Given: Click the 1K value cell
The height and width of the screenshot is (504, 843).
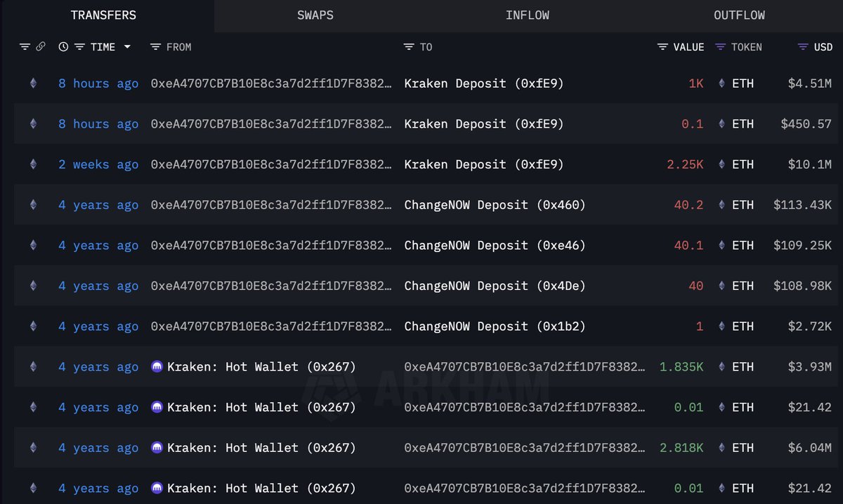Looking at the screenshot, I should (x=696, y=84).
